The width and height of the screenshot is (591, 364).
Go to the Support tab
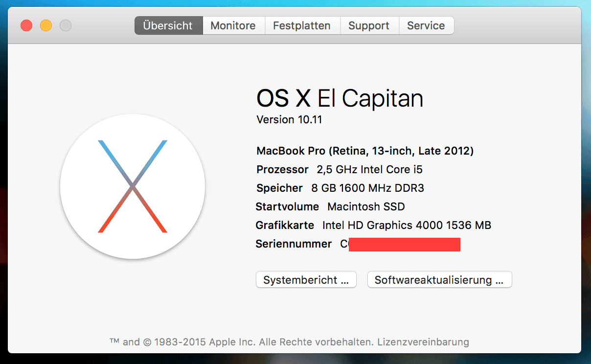coord(369,25)
